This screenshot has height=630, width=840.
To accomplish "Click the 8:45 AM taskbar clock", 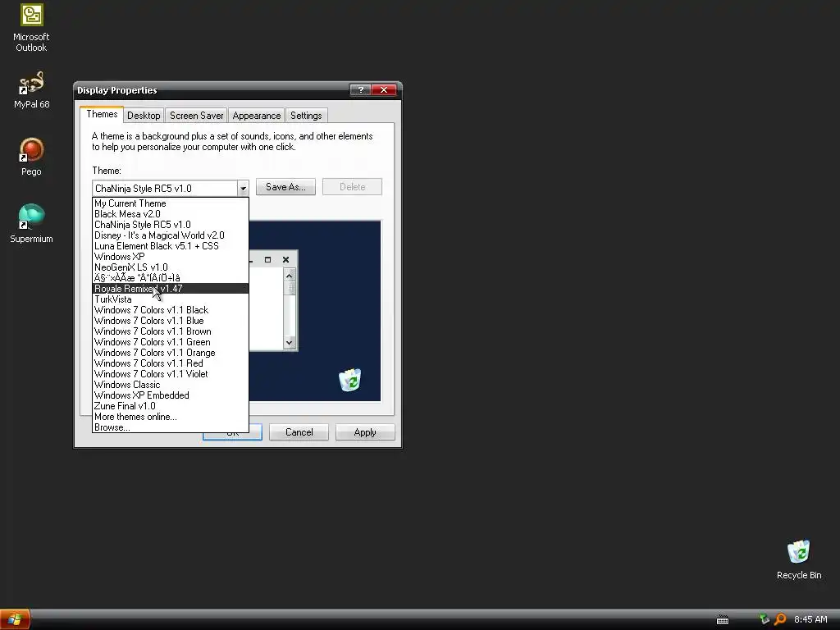I will pos(810,620).
